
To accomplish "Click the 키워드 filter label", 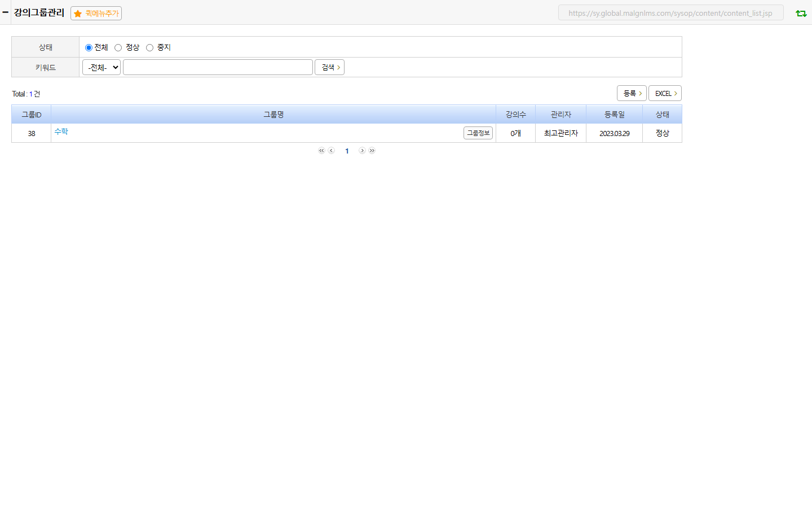I will click(x=46, y=67).
